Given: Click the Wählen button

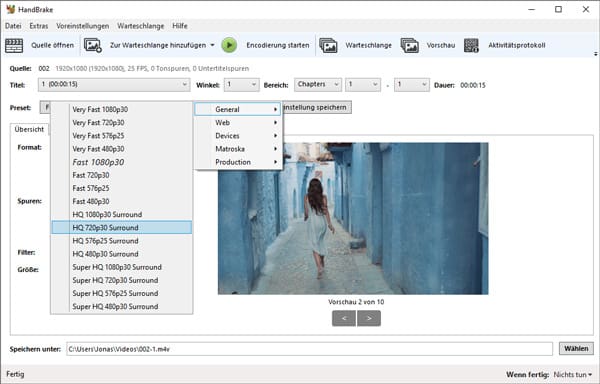Looking at the screenshot, I should click(576, 349).
